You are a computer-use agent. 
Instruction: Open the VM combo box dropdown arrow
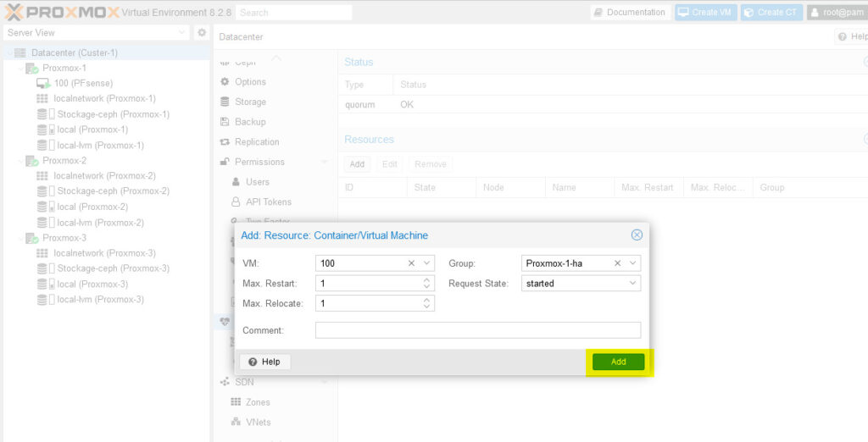(427, 263)
